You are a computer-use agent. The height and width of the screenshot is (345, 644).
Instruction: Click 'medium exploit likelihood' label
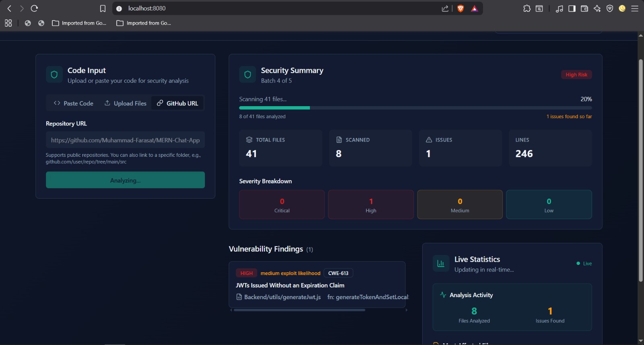(290, 273)
